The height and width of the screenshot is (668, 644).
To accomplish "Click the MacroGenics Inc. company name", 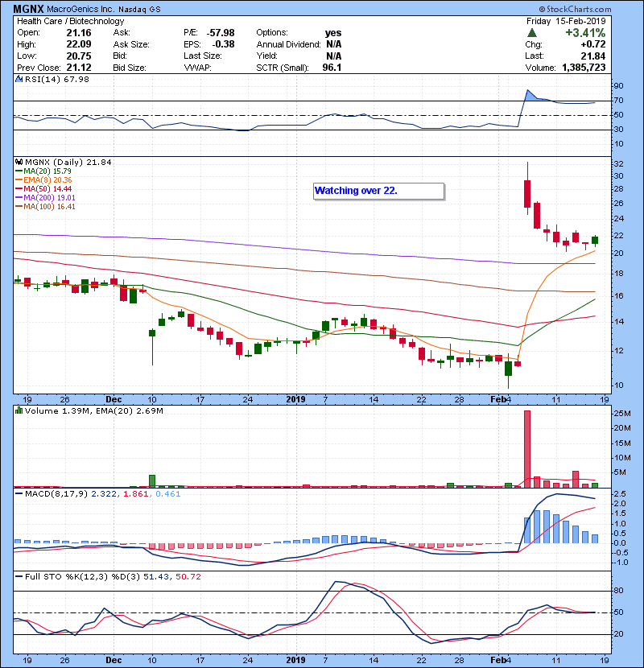I will click(x=81, y=9).
